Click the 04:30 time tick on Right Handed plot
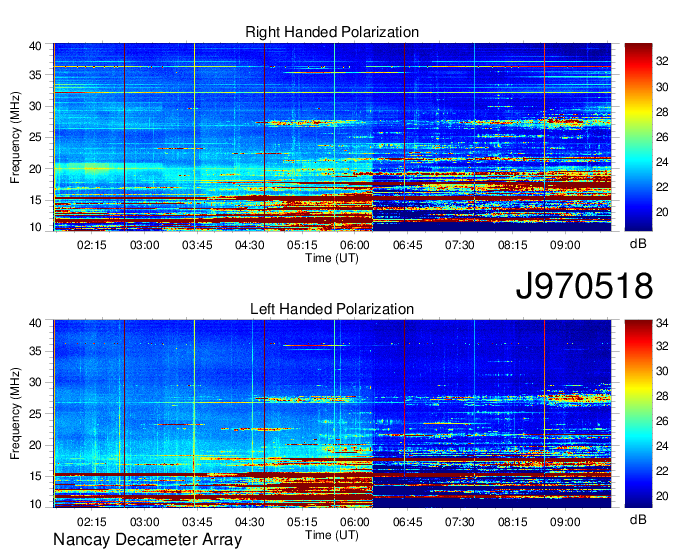 pyautogui.click(x=249, y=245)
